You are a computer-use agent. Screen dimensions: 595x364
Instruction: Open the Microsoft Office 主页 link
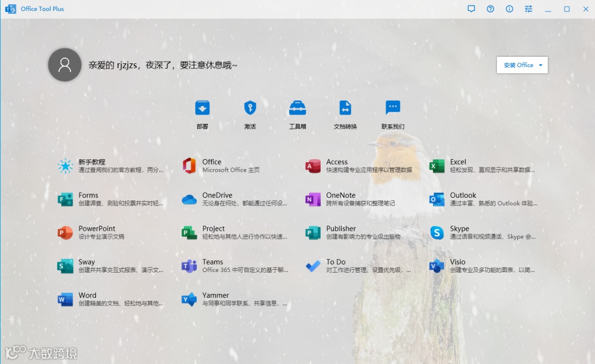click(231, 170)
